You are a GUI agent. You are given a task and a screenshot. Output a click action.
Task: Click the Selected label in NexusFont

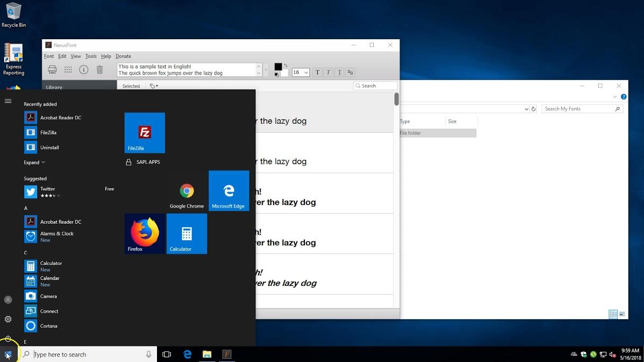131,86
